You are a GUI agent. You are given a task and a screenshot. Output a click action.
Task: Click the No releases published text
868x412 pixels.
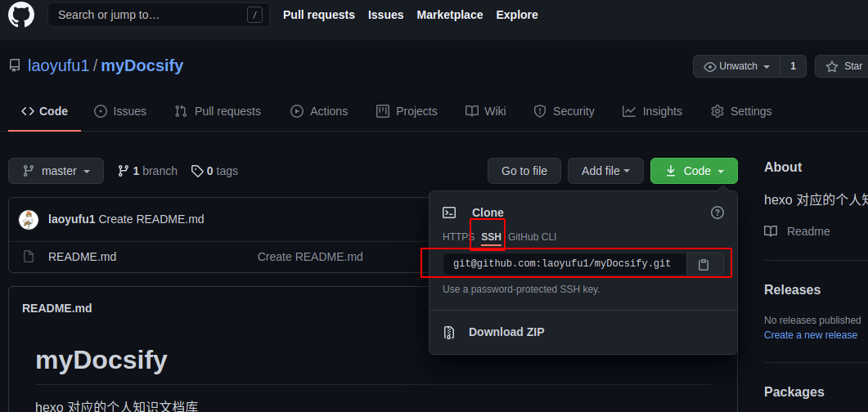pyautogui.click(x=812, y=320)
